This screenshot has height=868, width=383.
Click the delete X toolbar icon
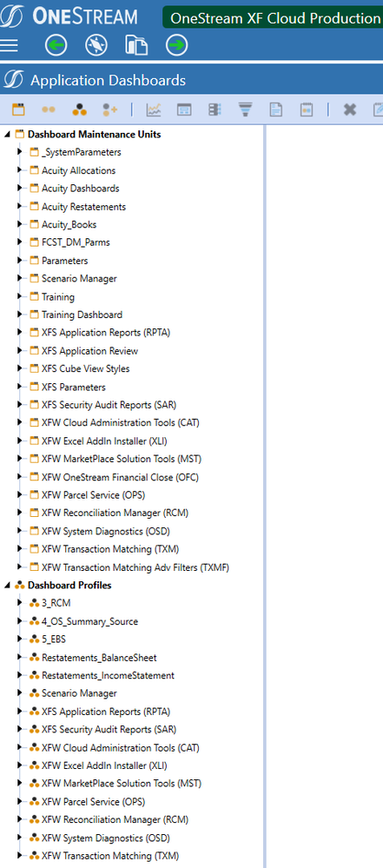point(349,109)
